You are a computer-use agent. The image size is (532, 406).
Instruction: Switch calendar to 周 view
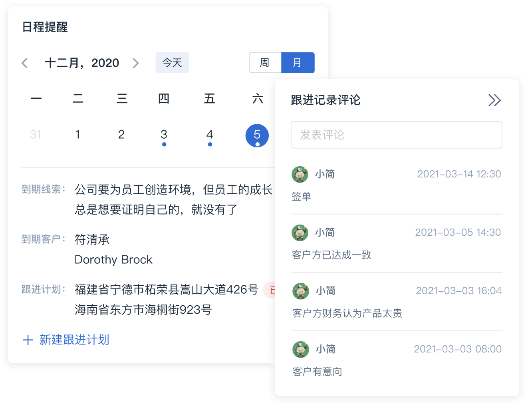click(265, 63)
